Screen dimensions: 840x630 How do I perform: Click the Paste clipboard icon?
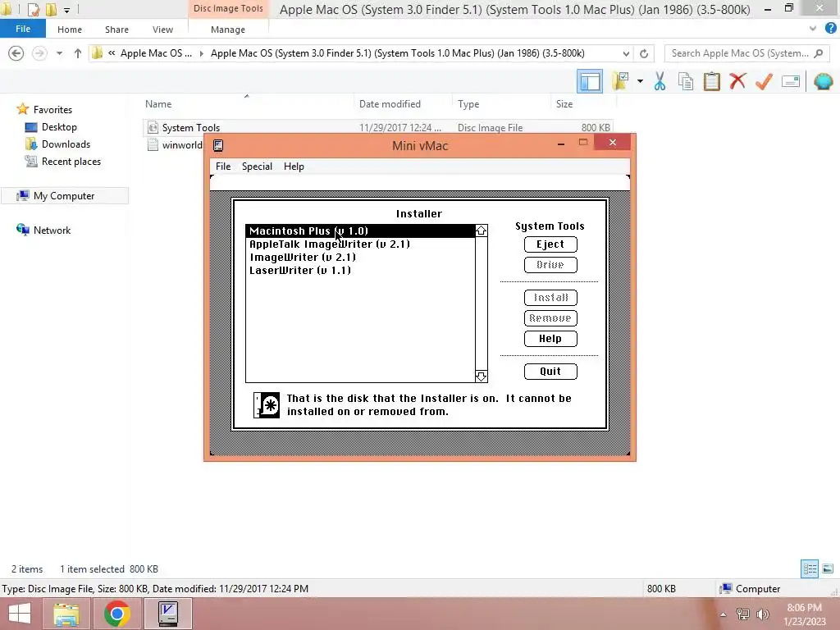coord(712,81)
